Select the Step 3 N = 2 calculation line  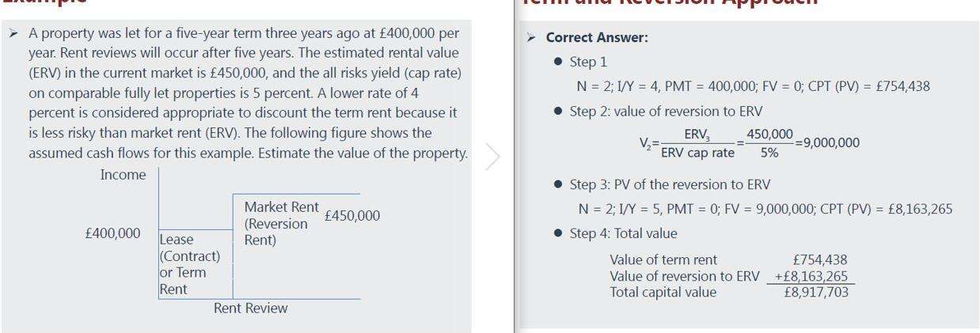(764, 210)
